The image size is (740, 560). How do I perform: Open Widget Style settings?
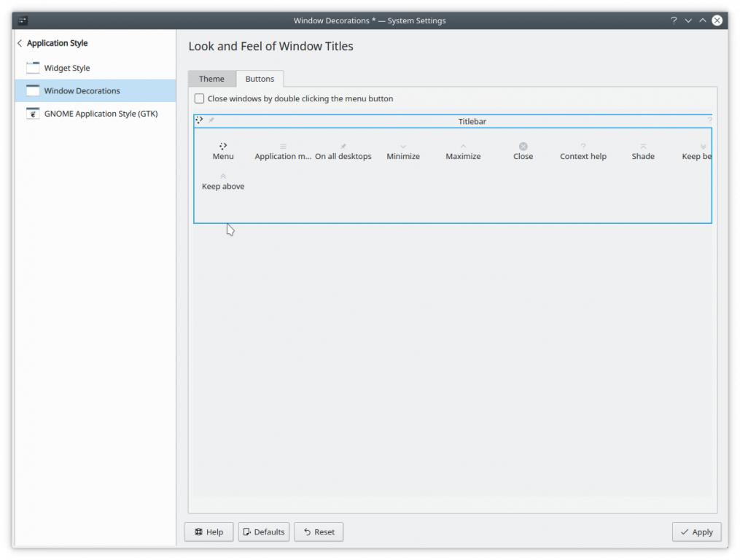(x=67, y=69)
